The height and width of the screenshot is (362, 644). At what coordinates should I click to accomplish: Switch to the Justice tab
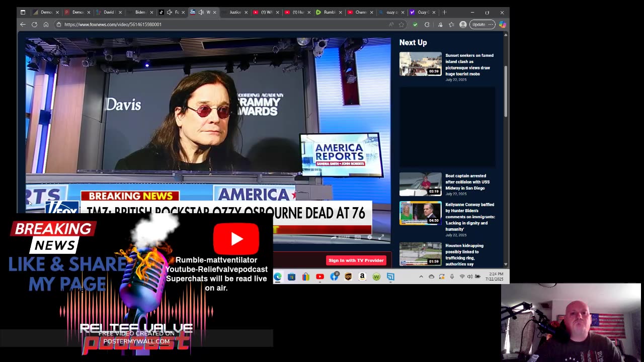[x=234, y=12]
